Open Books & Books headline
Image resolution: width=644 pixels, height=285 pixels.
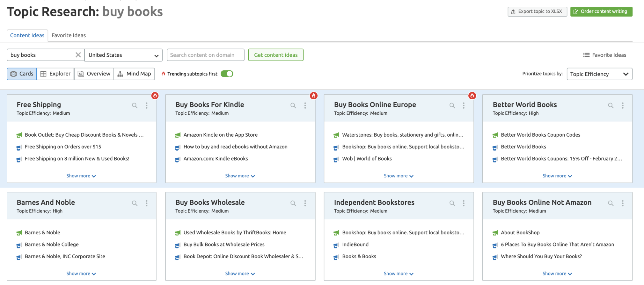pos(359,256)
